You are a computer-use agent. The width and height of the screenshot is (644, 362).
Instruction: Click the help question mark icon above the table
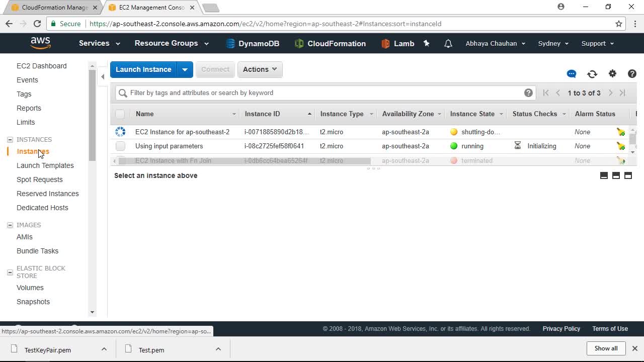pyautogui.click(x=632, y=73)
